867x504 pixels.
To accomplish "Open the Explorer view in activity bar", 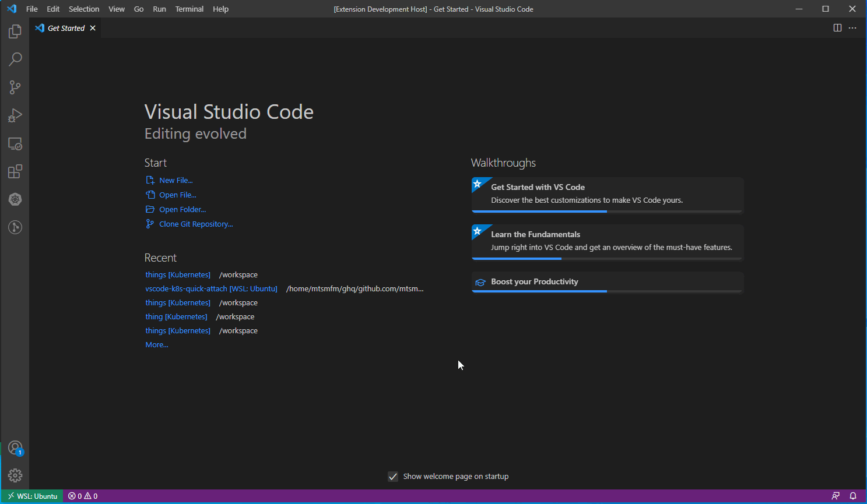I will 15,31.
